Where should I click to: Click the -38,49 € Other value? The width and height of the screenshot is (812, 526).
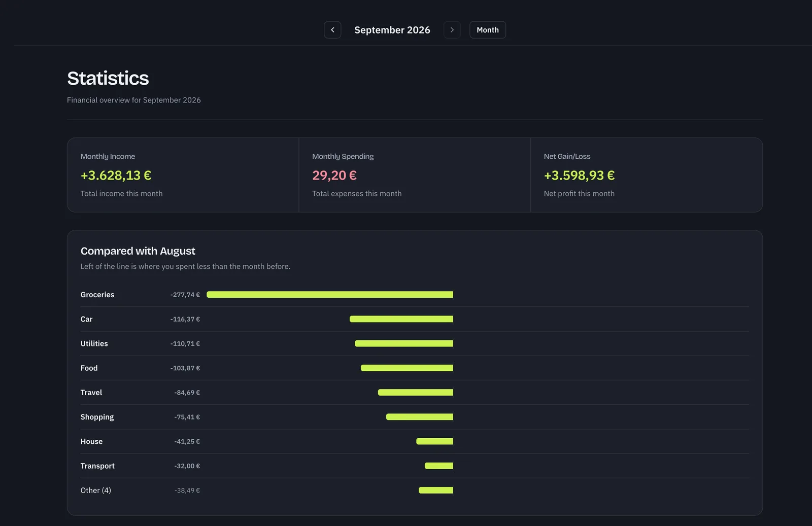[x=187, y=490]
